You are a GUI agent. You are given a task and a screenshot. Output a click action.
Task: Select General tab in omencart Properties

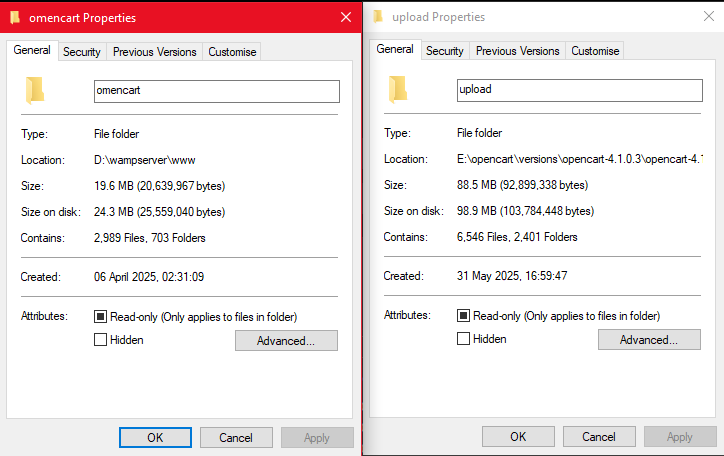[x=32, y=50]
